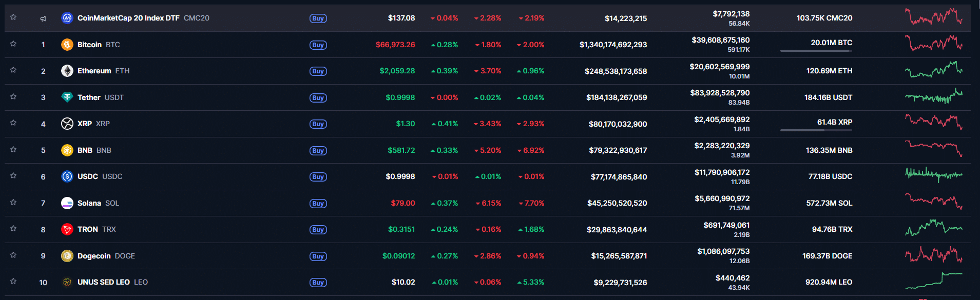Star BNB to add to watchlist
Viewport: 980px width, 300px height.
pyautogui.click(x=13, y=149)
